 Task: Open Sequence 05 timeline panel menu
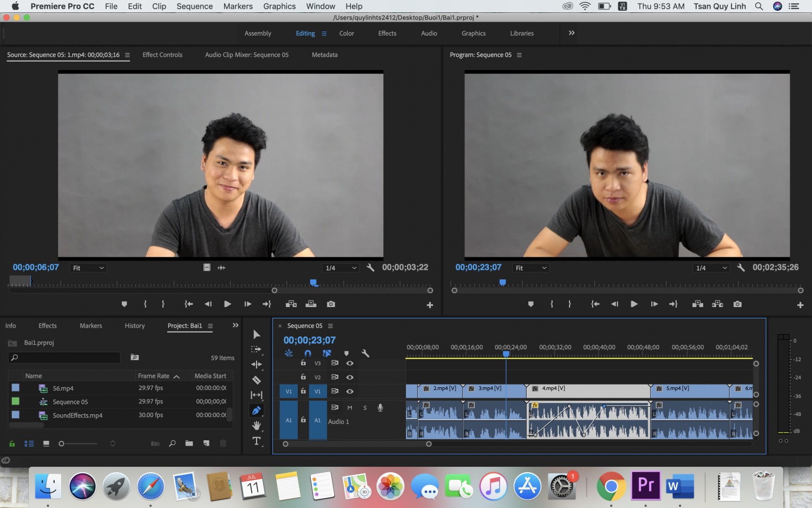(330, 326)
